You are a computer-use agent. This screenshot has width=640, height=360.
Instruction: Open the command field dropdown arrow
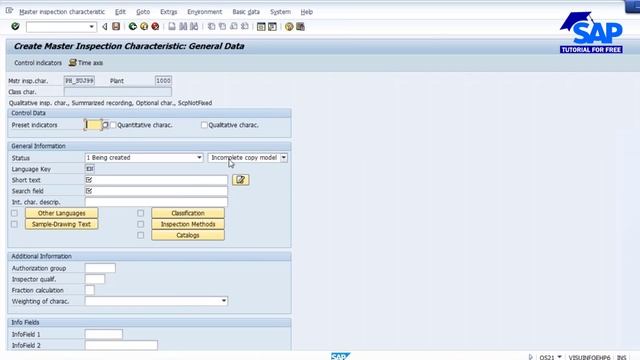[x=91, y=27]
